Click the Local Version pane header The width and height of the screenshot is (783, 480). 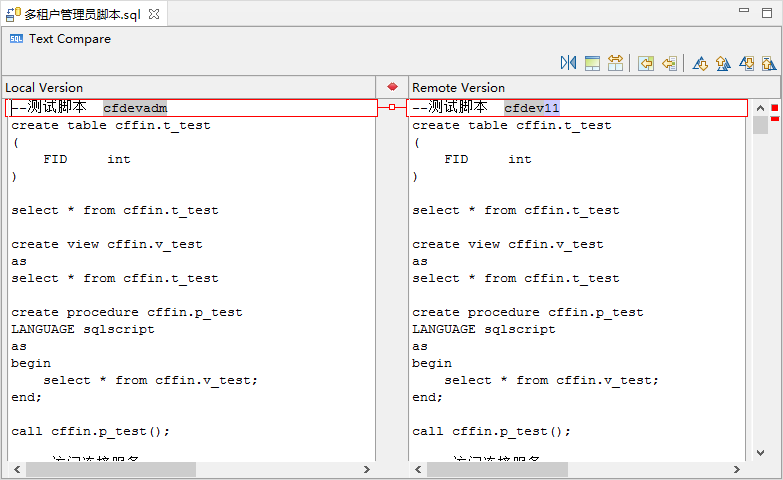coord(189,87)
